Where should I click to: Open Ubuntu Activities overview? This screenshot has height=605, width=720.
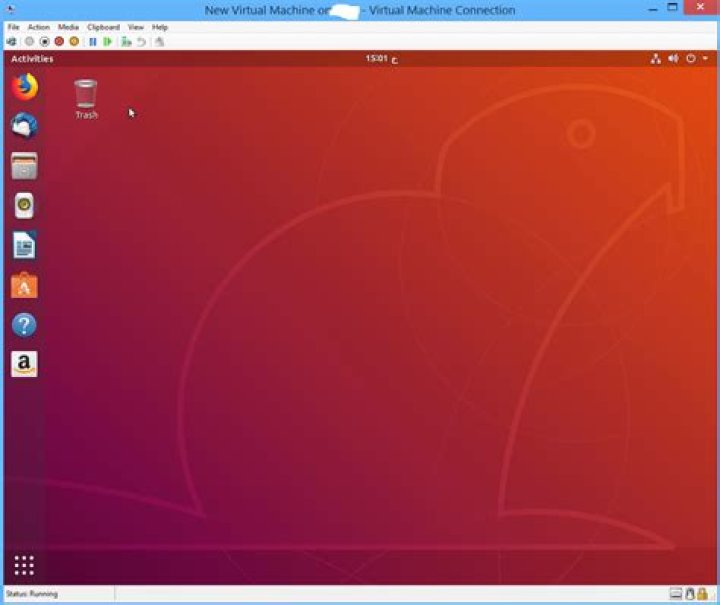click(x=32, y=59)
